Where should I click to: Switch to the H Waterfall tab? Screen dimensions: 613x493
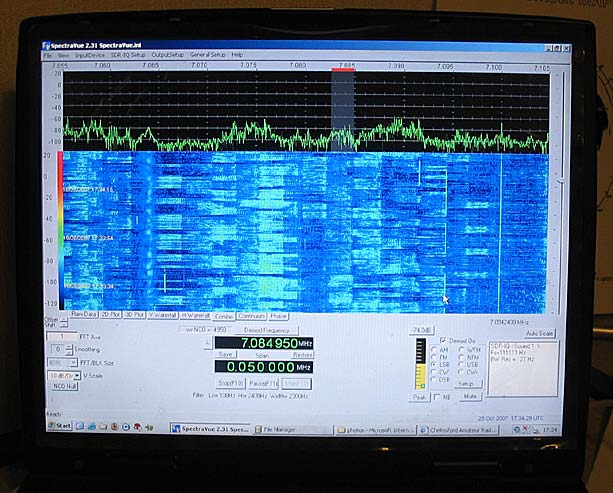(x=195, y=316)
